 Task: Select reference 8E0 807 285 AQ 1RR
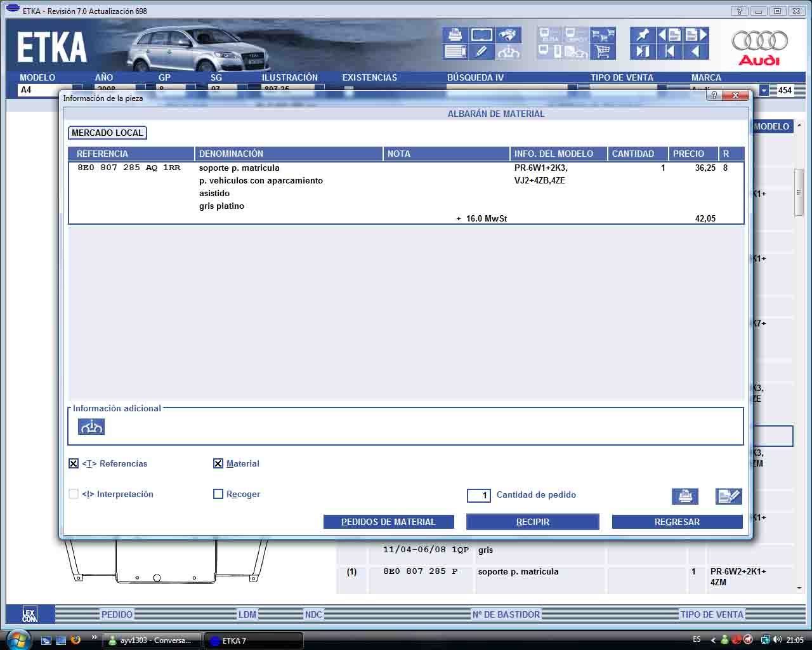(x=129, y=168)
